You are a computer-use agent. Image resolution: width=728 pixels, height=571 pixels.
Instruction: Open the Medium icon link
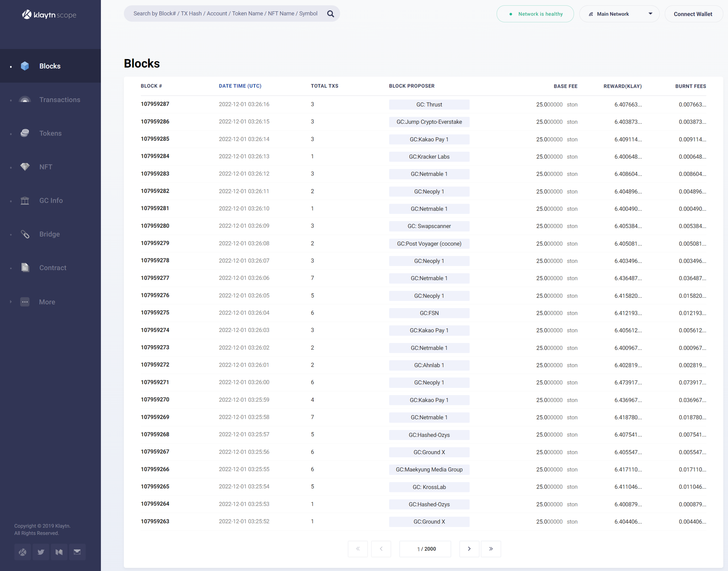tap(59, 552)
